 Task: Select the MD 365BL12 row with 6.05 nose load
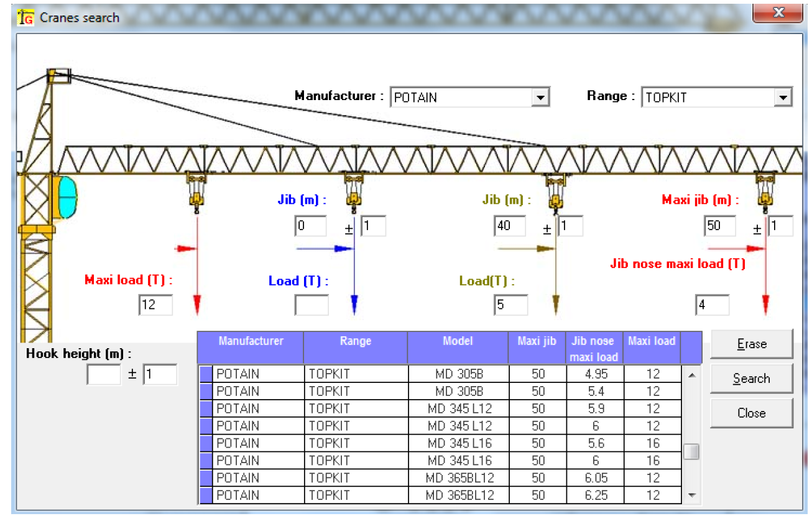tap(440, 478)
